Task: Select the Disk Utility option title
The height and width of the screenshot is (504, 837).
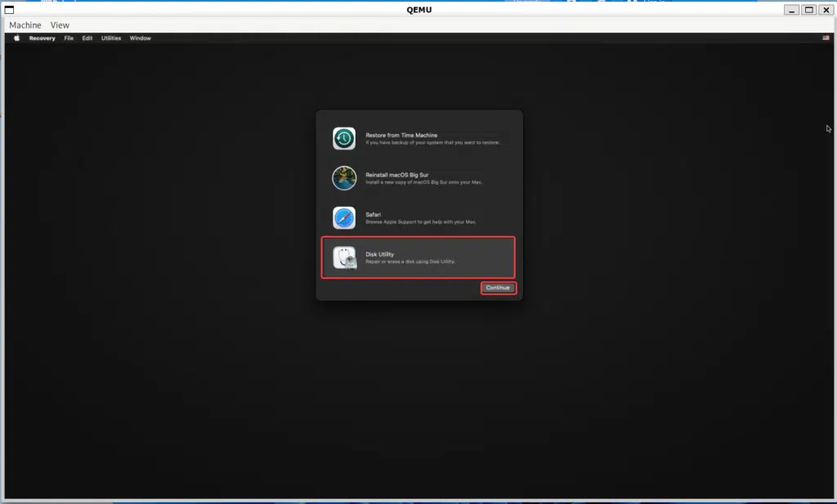Action: click(379, 254)
